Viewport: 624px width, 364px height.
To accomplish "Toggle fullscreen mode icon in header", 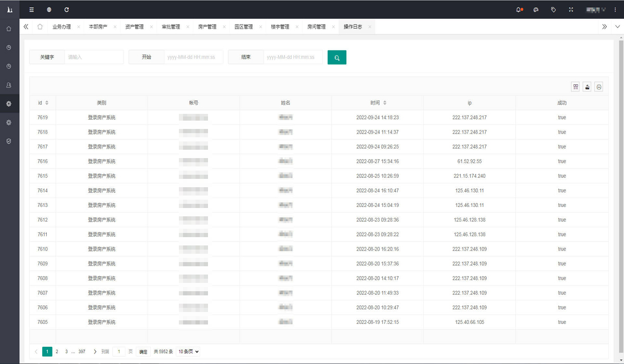I will (571, 9).
